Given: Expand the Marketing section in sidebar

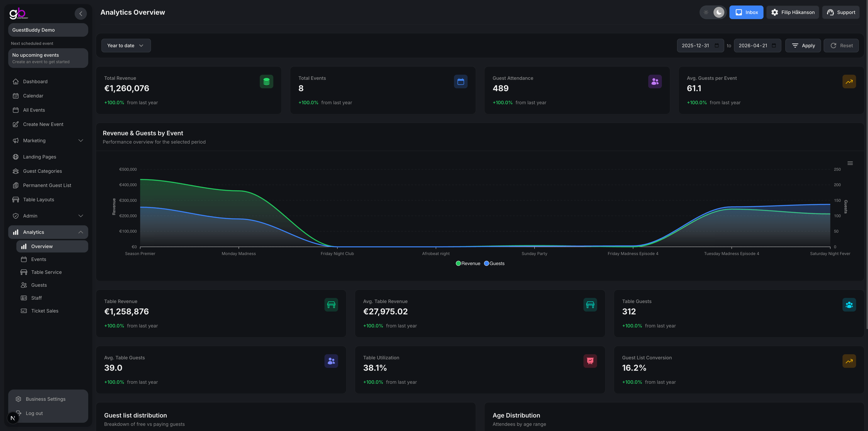Looking at the screenshot, I should pyautogui.click(x=34, y=140).
